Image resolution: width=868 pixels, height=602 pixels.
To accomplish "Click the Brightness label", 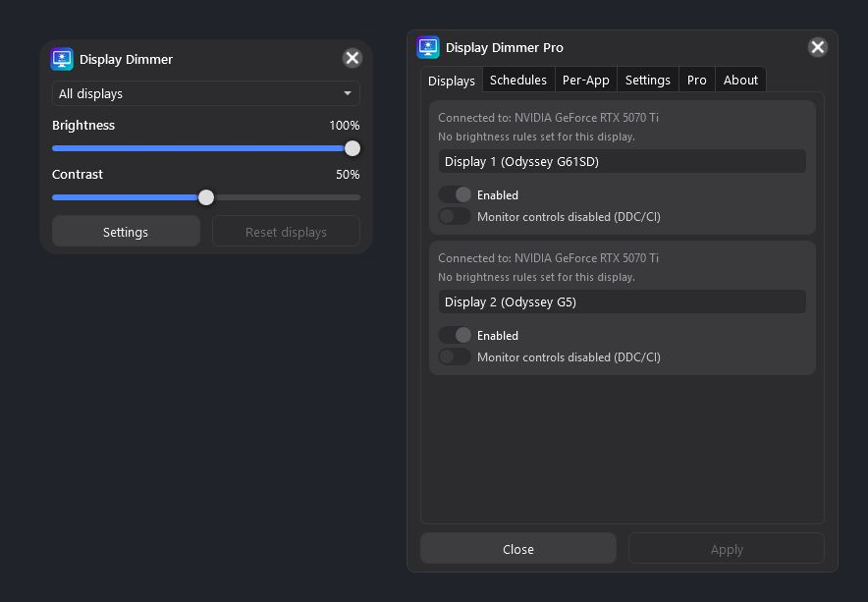I will tap(83, 125).
